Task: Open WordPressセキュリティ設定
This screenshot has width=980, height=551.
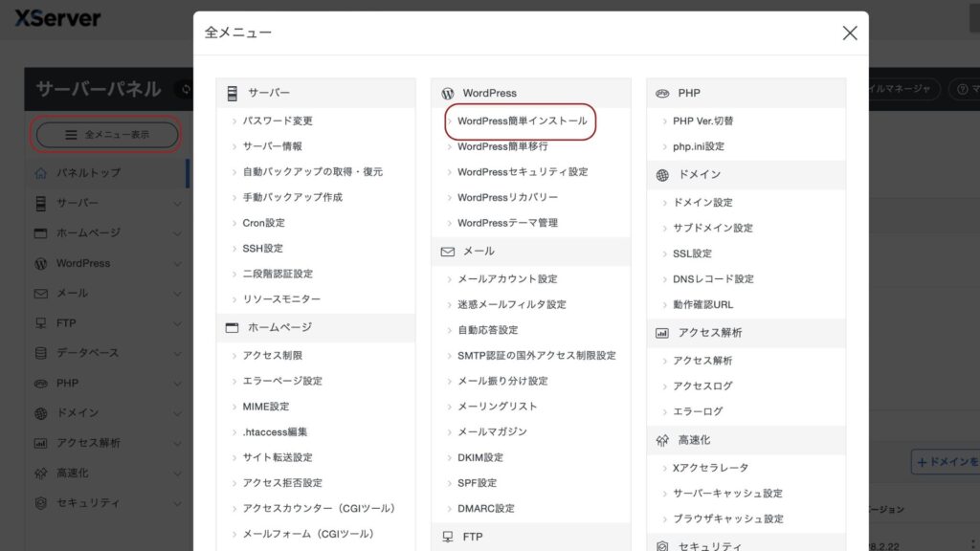Action: pyautogui.click(x=523, y=172)
